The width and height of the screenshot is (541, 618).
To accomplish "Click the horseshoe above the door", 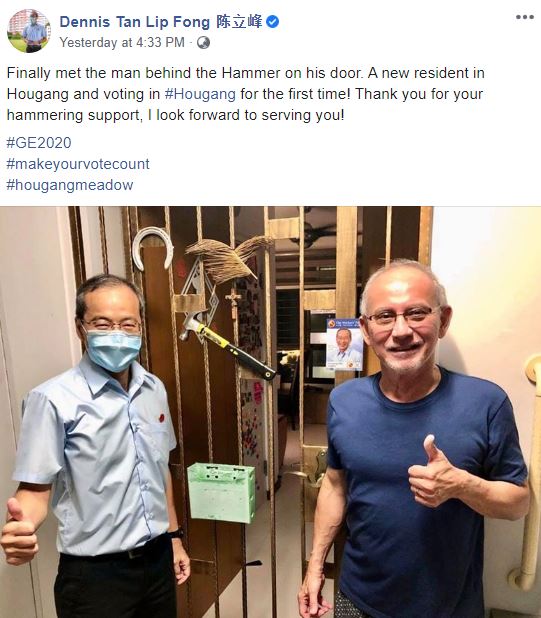I will [153, 247].
